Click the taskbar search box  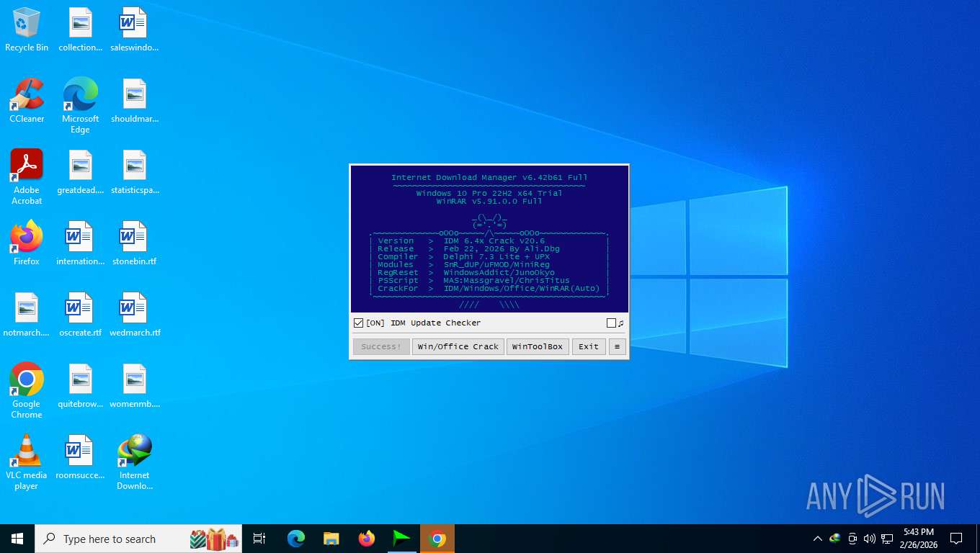point(138,539)
